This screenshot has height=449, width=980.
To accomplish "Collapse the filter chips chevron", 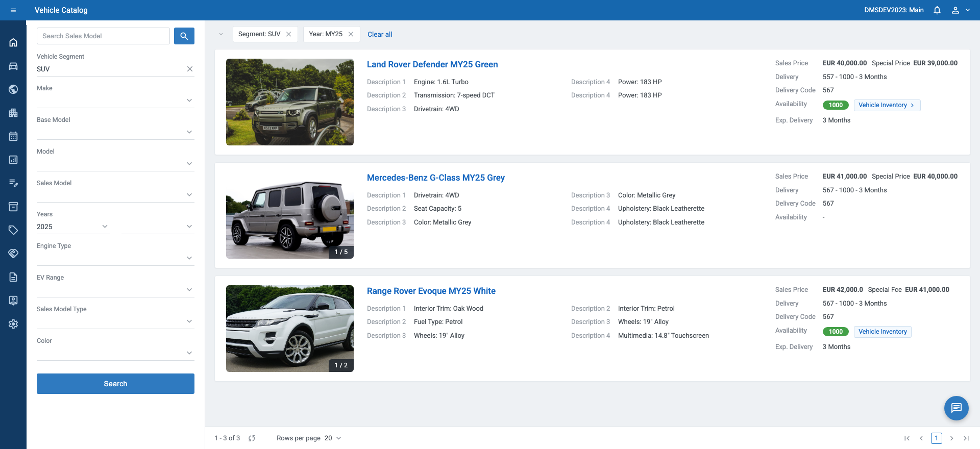I will coord(221,34).
